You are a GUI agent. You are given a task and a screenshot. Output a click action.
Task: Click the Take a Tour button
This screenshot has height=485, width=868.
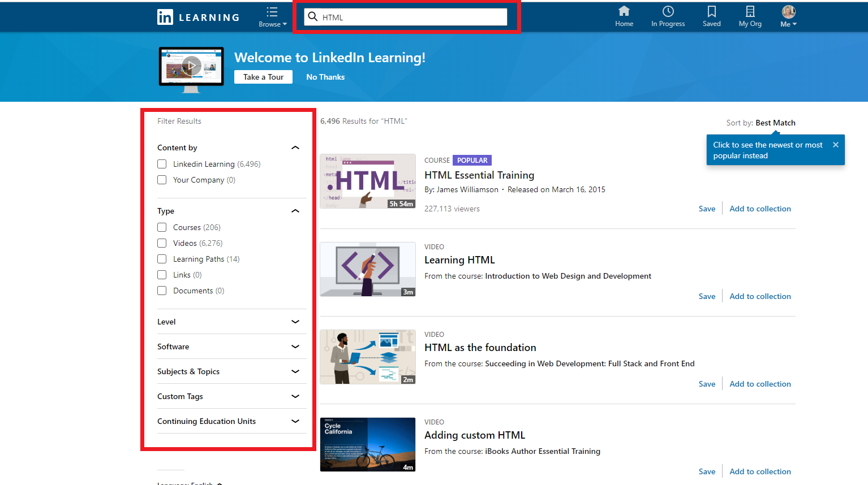(263, 77)
